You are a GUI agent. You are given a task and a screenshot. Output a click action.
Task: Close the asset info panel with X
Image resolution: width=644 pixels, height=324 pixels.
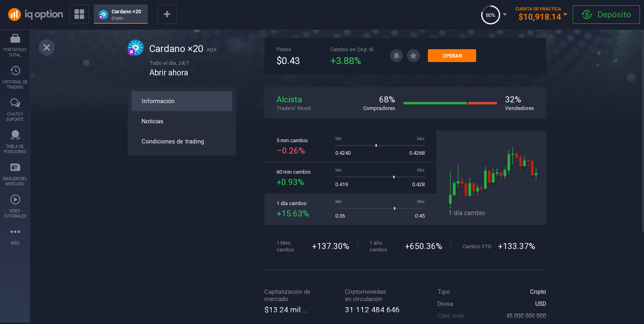click(x=47, y=48)
